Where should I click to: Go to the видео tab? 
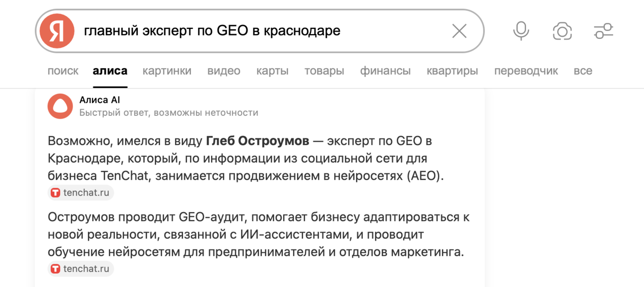(x=223, y=71)
